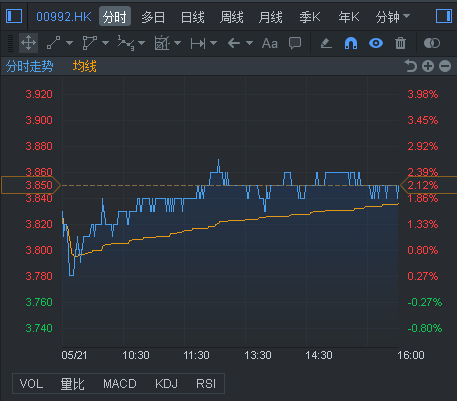This screenshot has height=401, width=457.
Task: Click the -0.27% percentage axis label
Action: (425, 302)
